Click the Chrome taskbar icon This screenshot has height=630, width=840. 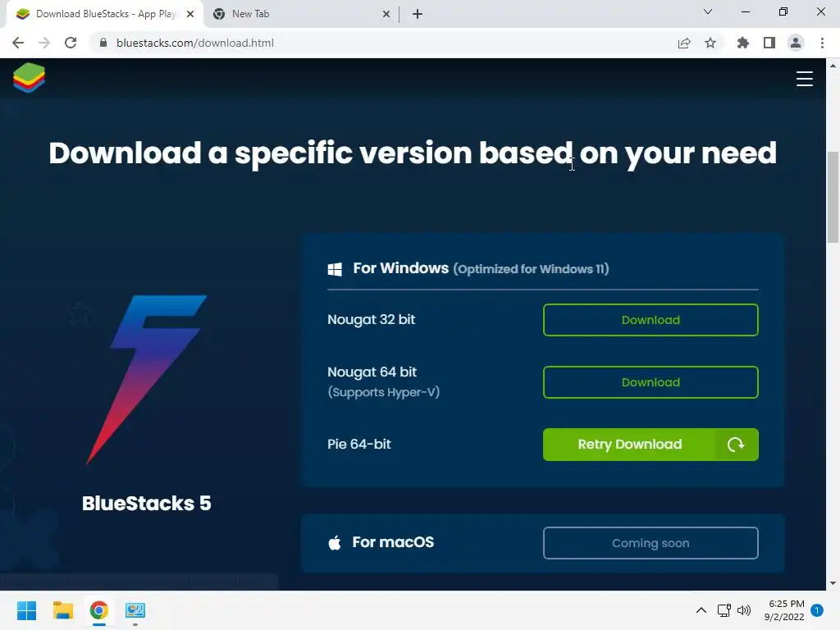(98, 610)
